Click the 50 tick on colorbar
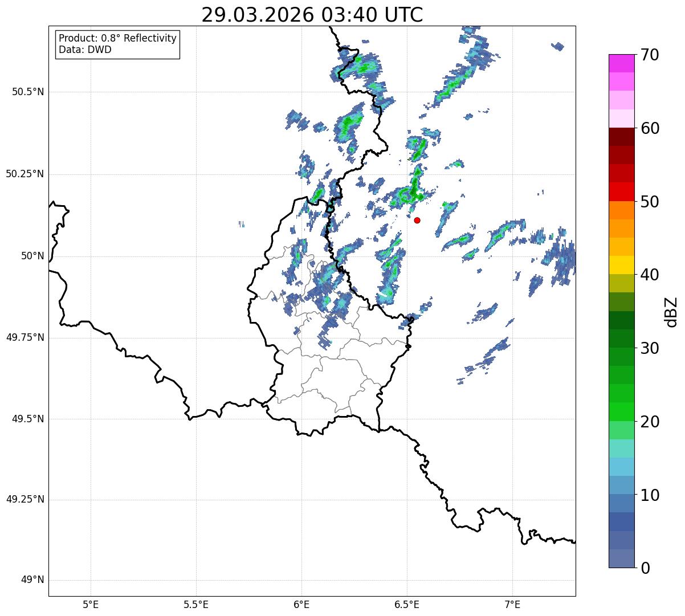This screenshot has width=685, height=616. coord(650,202)
